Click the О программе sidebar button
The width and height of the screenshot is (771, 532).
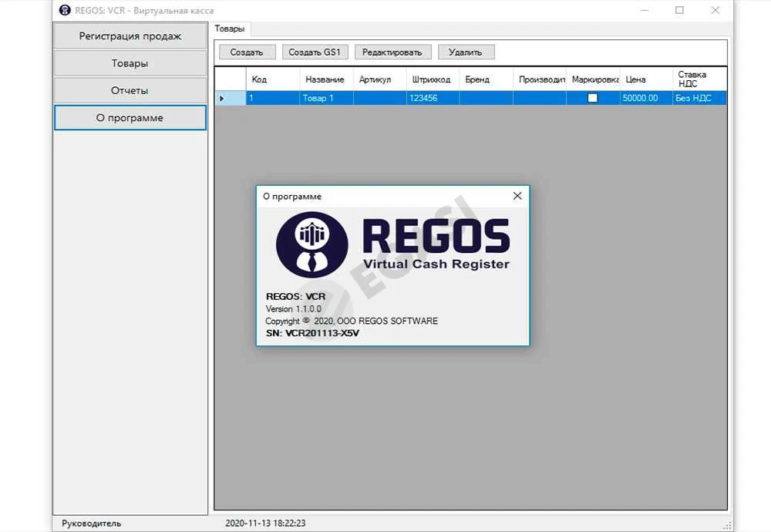[130, 117]
